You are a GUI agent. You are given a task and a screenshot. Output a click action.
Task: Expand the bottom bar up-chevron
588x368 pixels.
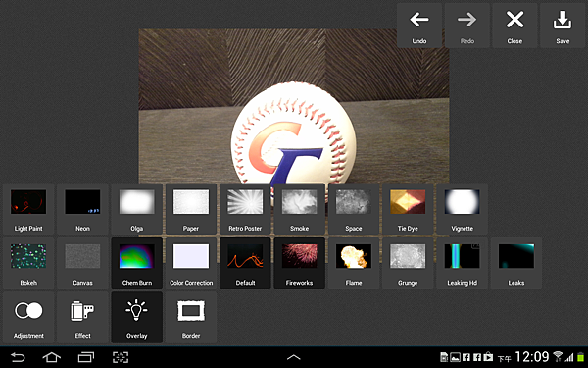point(294,357)
